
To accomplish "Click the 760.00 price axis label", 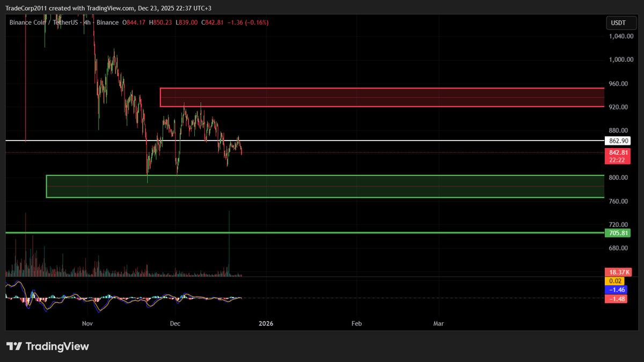I will click(619, 201).
